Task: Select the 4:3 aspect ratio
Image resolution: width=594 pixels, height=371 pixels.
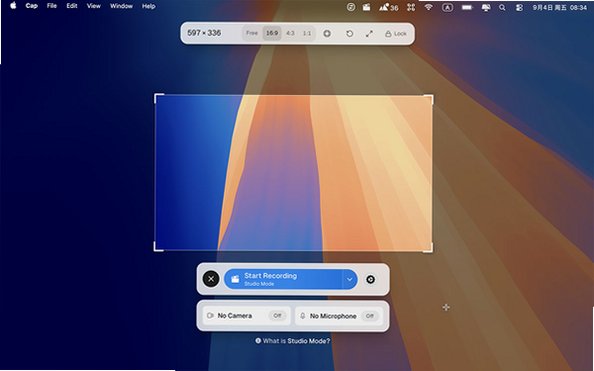Action: 290,33
